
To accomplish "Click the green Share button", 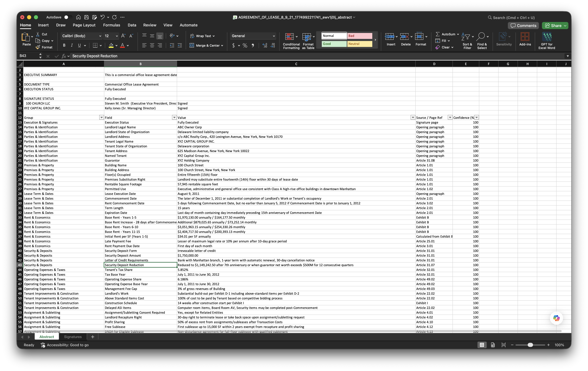I will click(x=555, y=26).
